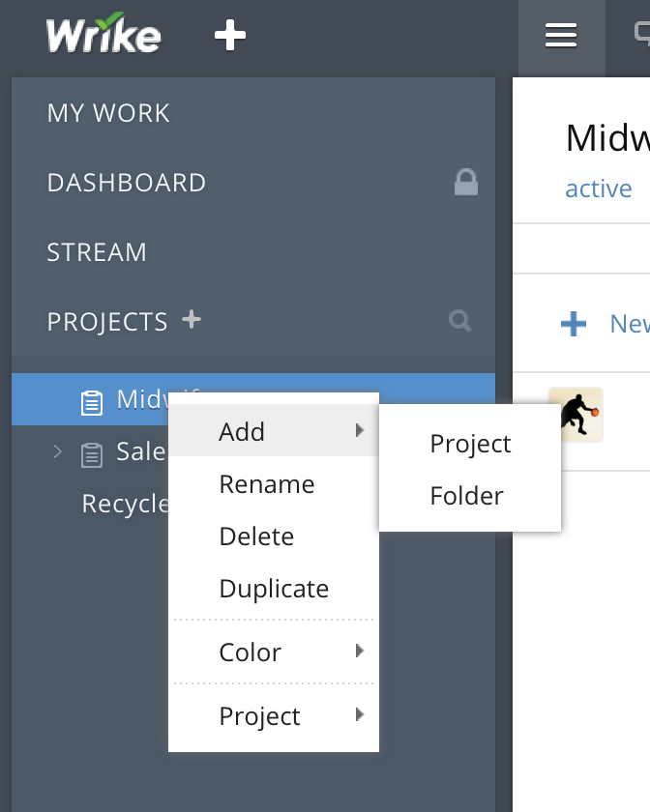Expand the Sale project tree chevron
The height and width of the screenshot is (812, 650).
(x=57, y=451)
